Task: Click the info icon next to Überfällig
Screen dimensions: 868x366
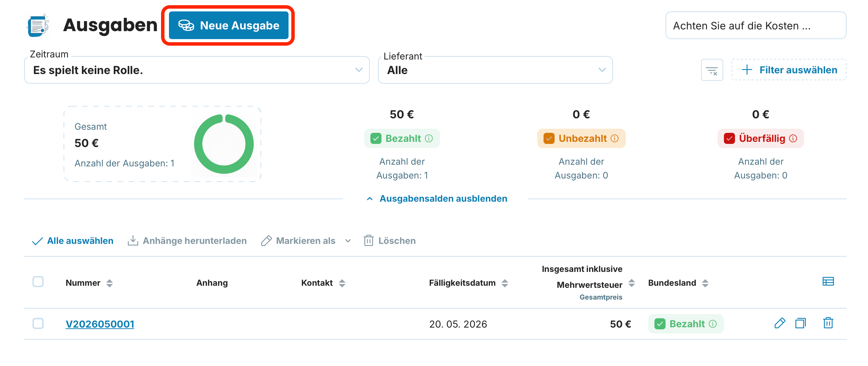Action: coord(793,138)
